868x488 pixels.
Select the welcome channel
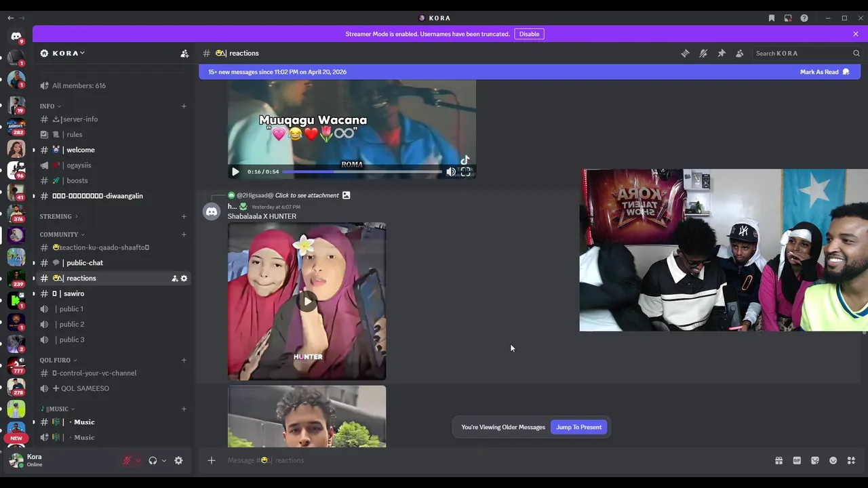tap(114, 150)
